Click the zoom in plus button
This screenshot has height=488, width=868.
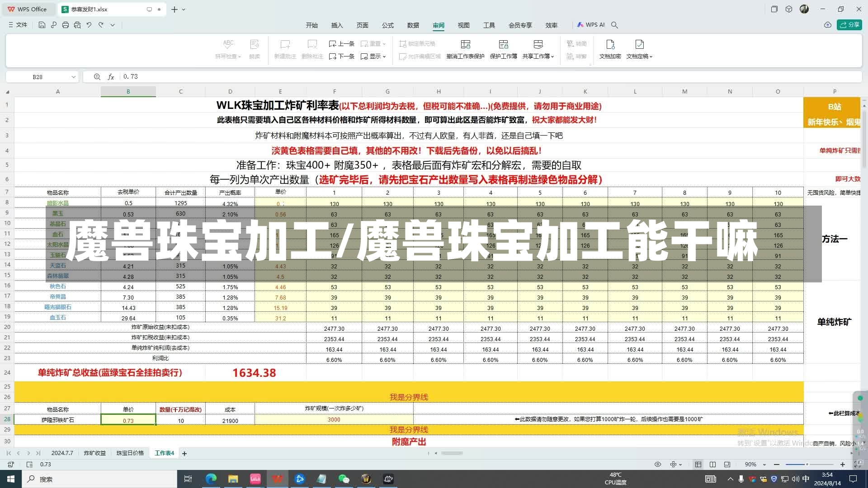click(842, 464)
